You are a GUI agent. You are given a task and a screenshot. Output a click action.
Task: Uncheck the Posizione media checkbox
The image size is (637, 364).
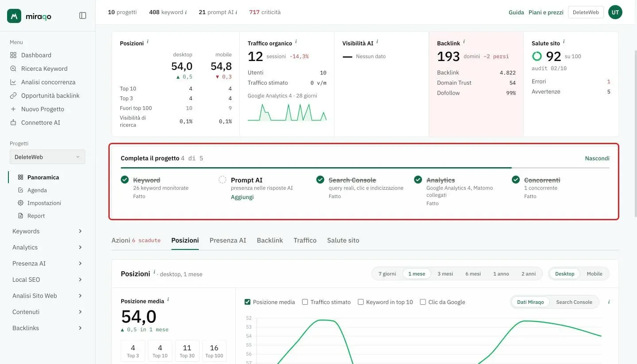point(247,302)
